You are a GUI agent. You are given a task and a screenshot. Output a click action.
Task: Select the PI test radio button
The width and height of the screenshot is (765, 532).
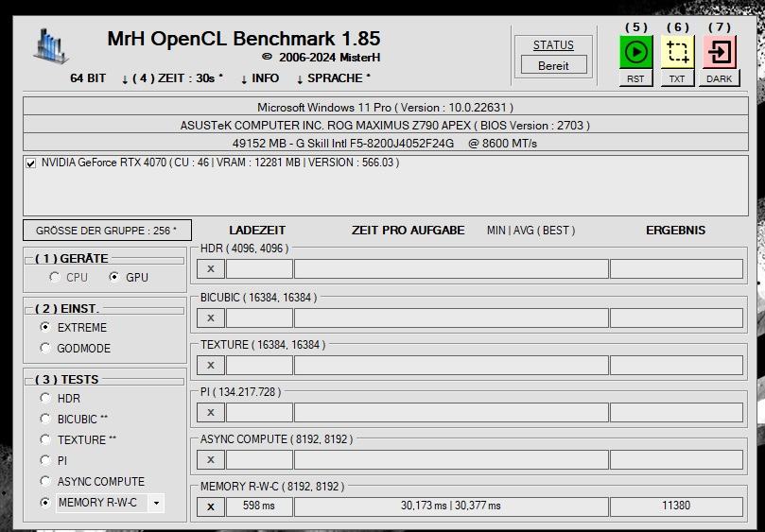point(45,460)
